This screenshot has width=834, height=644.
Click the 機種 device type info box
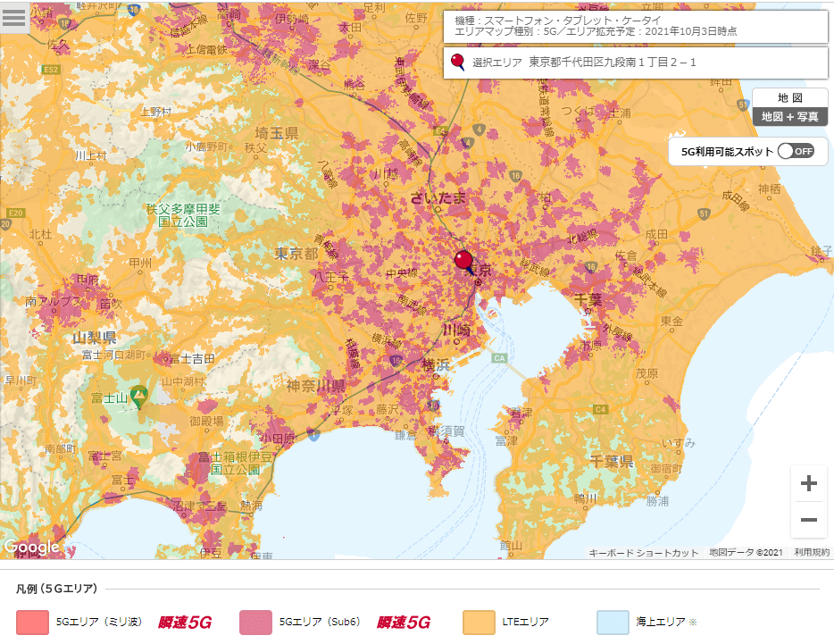pyautogui.click(x=636, y=26)
